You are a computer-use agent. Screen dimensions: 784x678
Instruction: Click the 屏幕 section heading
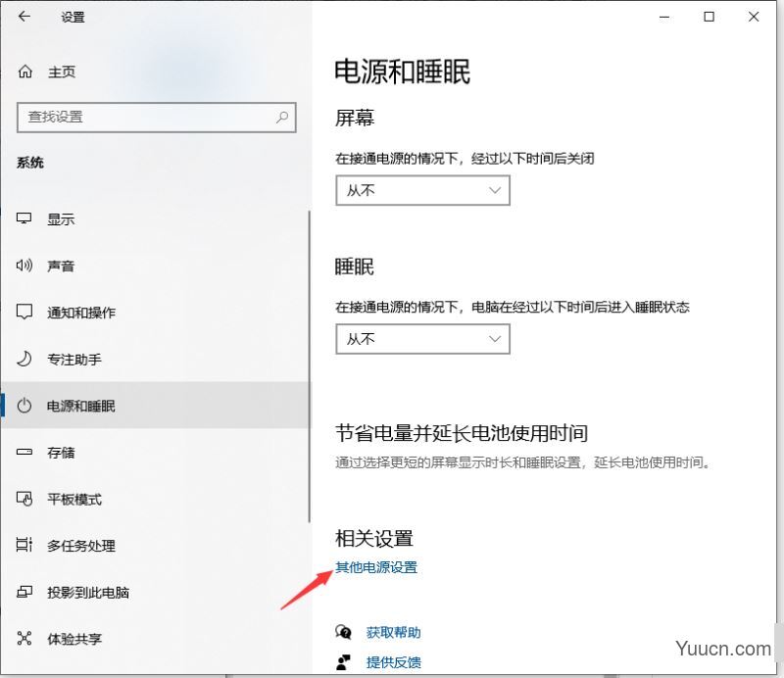(355, 118)
